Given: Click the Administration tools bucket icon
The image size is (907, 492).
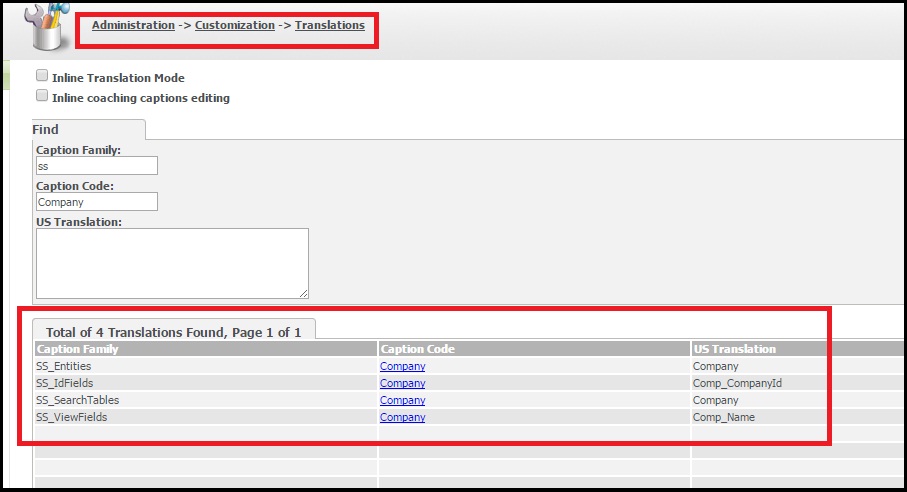Looking at the screenshot, I should point(47,26).
